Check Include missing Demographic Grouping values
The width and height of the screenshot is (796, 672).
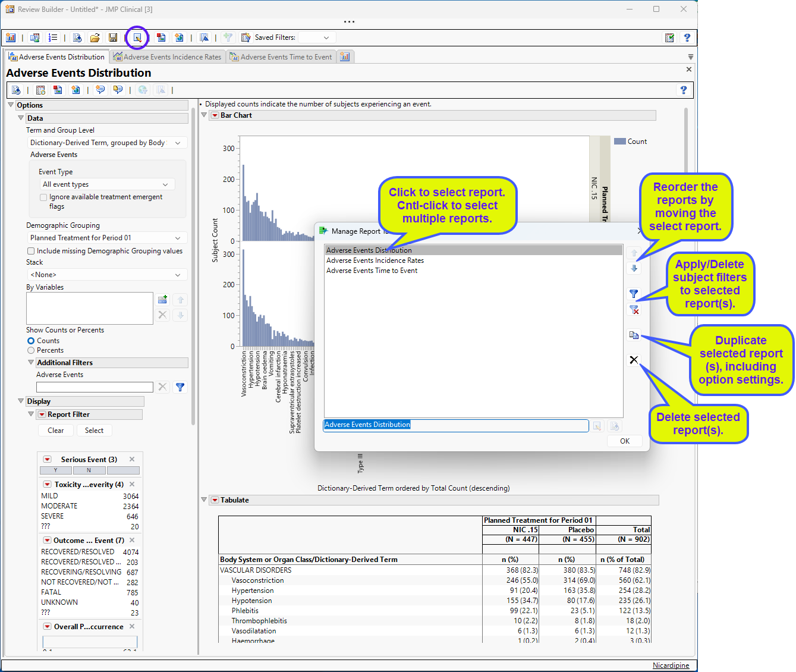tap(31, 251)
